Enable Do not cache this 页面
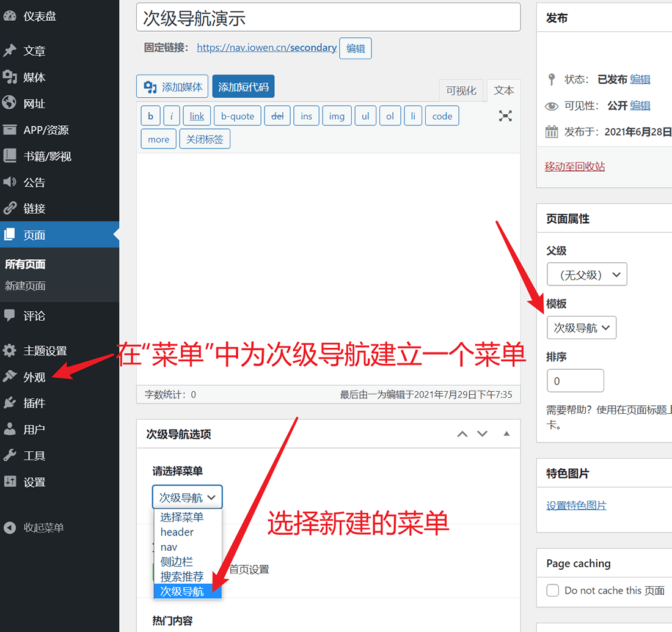 [552, 590]
